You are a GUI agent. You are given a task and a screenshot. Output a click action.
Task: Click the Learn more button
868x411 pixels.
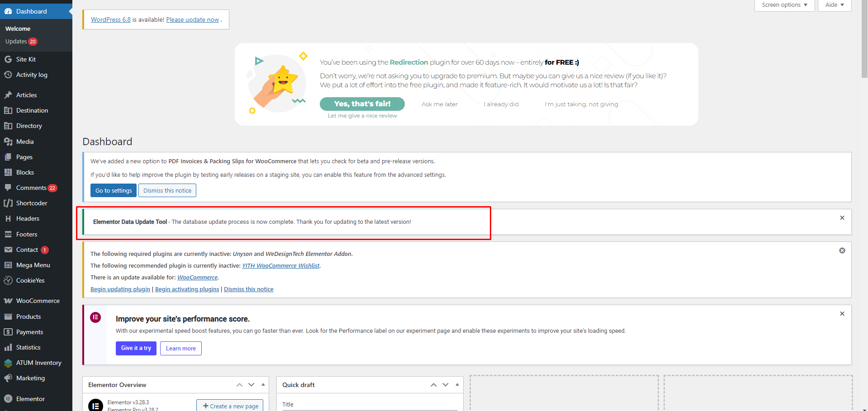[x=181, y=348]
